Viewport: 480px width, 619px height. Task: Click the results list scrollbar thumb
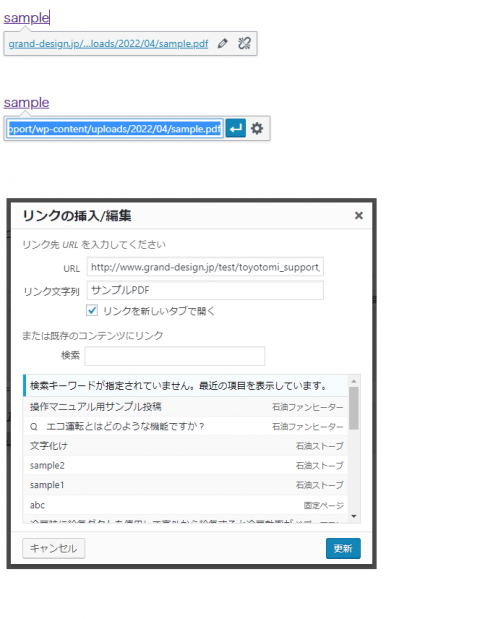point(354,408)
